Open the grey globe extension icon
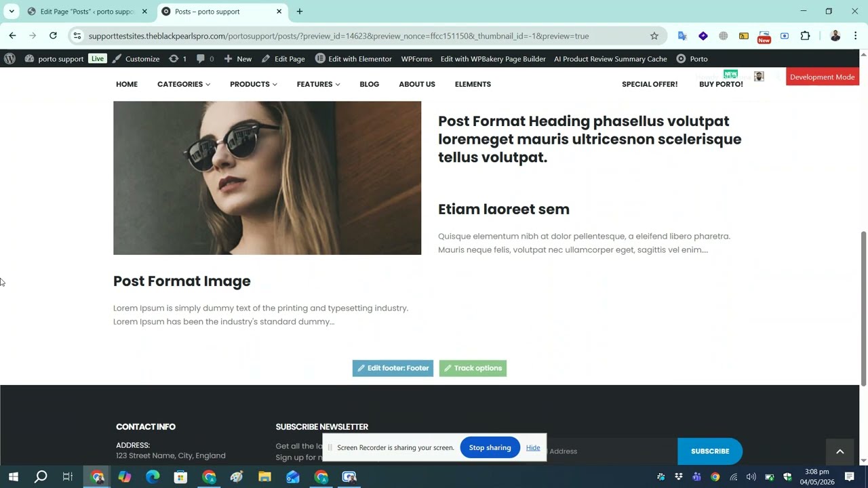This screenshot has width=868, height=488. 724,36
